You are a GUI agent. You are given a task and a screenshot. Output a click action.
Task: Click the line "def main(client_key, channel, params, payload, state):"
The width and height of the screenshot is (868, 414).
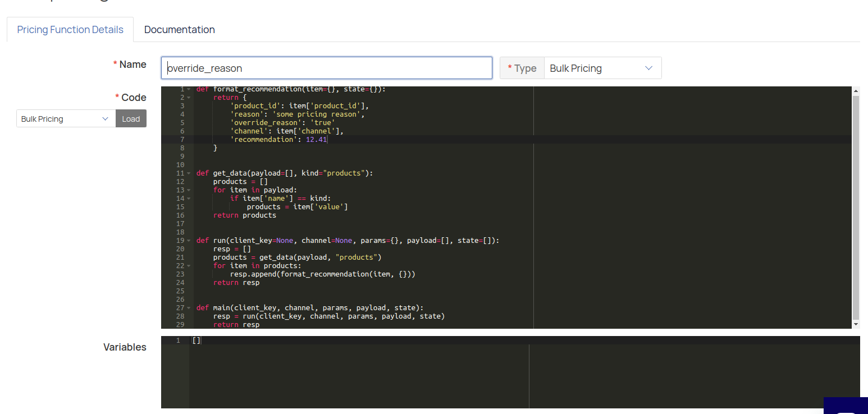310,308
